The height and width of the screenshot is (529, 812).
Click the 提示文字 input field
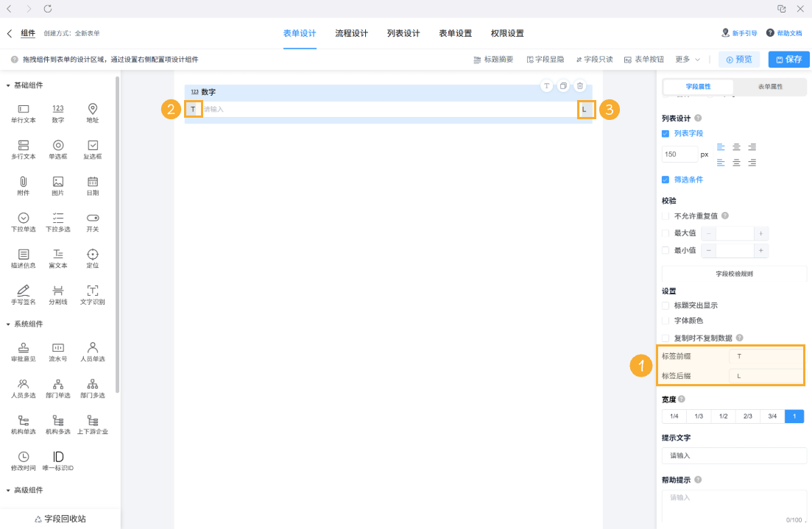734,455
